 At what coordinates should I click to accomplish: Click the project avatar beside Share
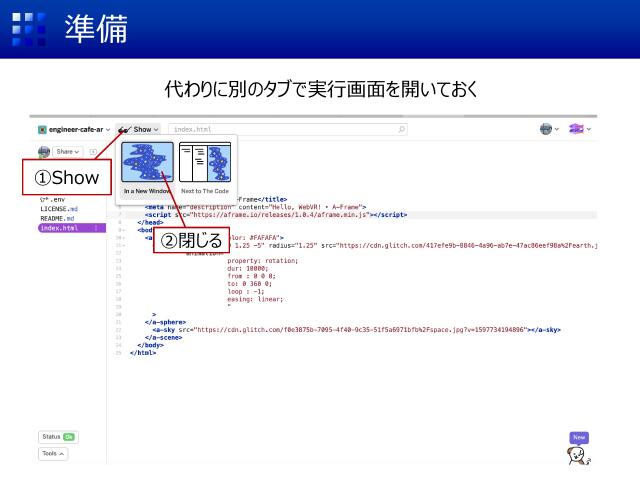click(44, 152)
